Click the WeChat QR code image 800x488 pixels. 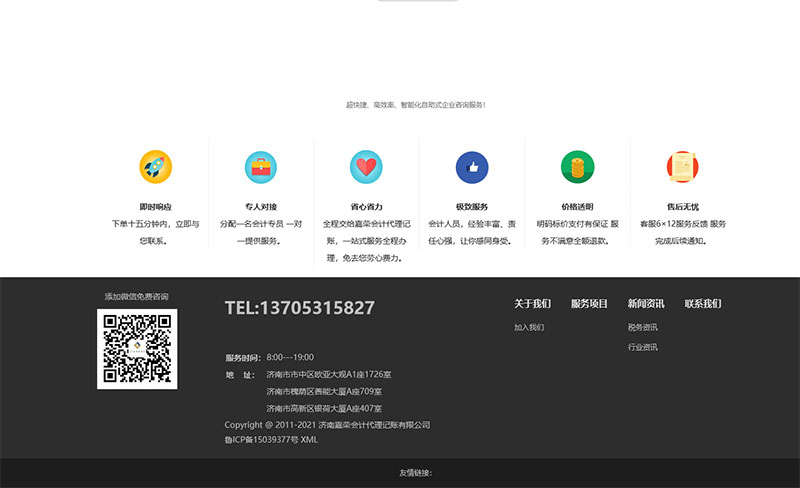(137, 349)
